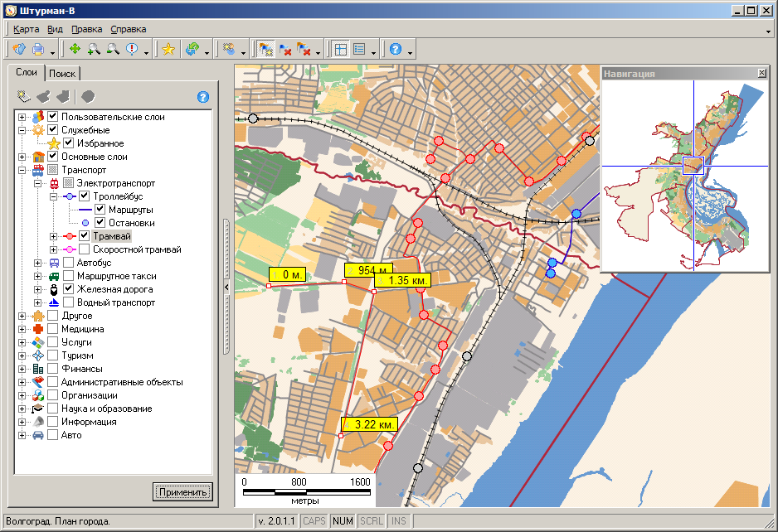Select the zoom in magnifier tool
The image size is (778, 532).
click(94, 49)
